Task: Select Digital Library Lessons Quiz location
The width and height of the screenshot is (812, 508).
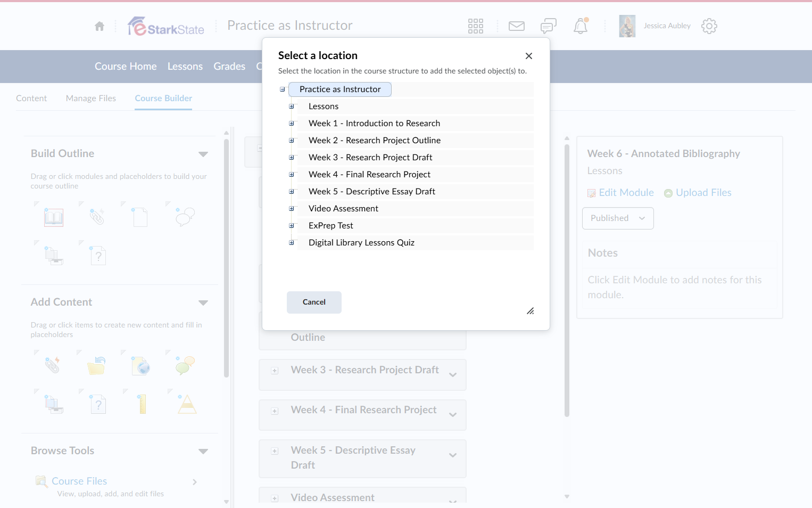Action: (361, 243)
